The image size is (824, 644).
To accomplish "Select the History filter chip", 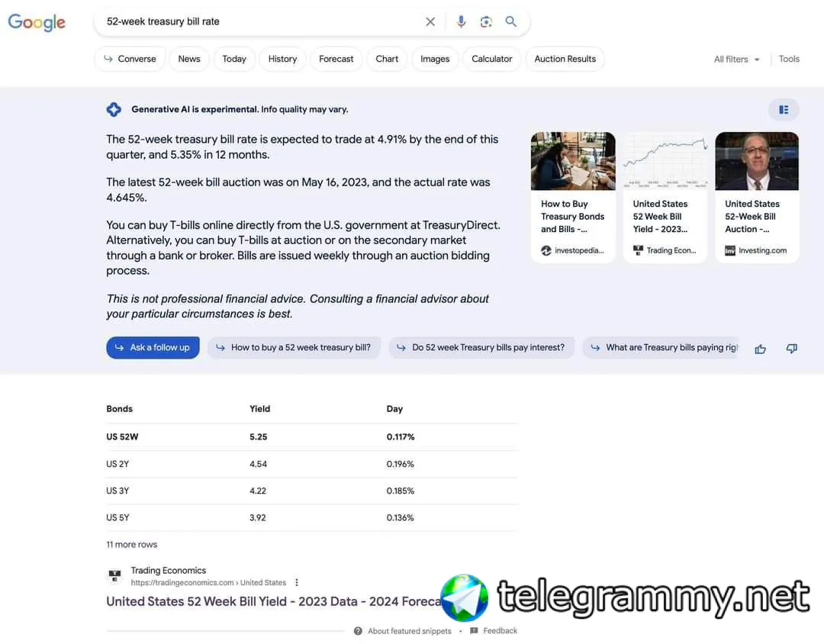I will tap(283, 59).
